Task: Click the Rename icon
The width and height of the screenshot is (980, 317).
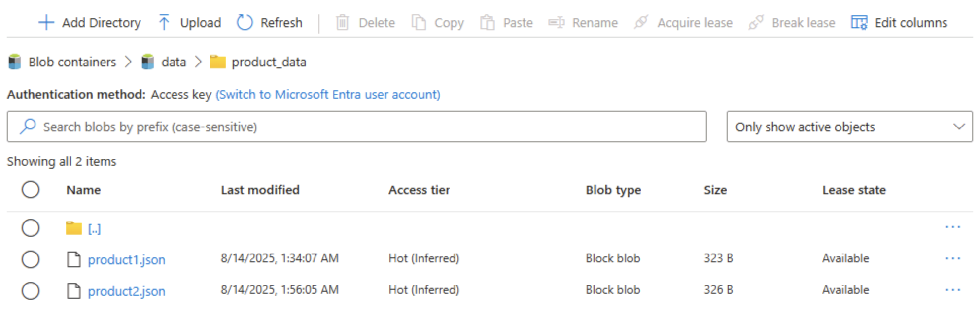Action: click(x=557, y=23)
